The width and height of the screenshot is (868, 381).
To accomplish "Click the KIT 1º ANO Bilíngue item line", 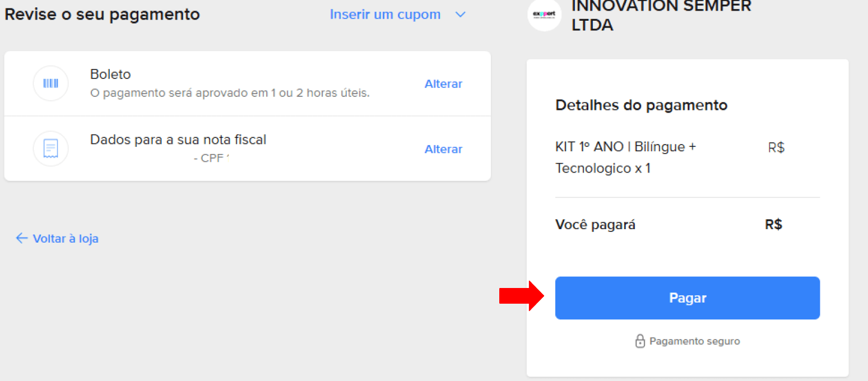I will click(x=625, y=157).
